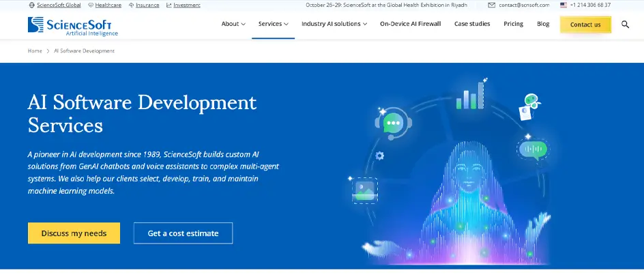
Task: Click the voice waveform bubble icon
Action: coord(532,149)
